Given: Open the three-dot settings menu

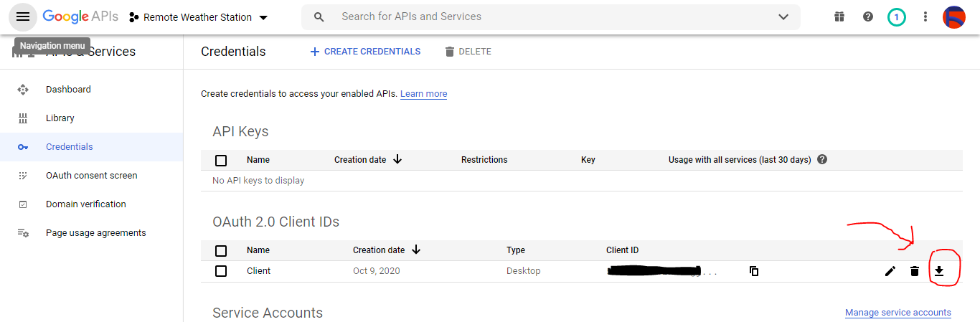Looking at the screenshot, I should [925, 17].
